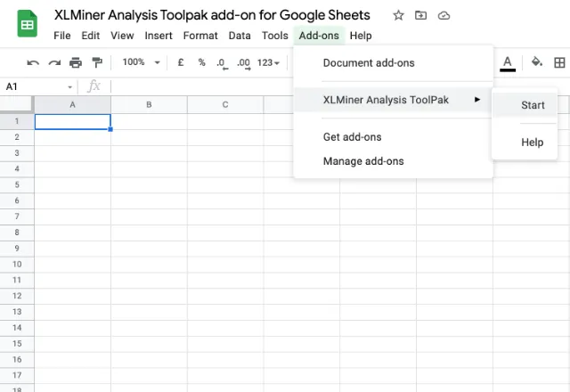Select column B header
The width and height of the screenshot is (570, 392).
click(149, 105)
